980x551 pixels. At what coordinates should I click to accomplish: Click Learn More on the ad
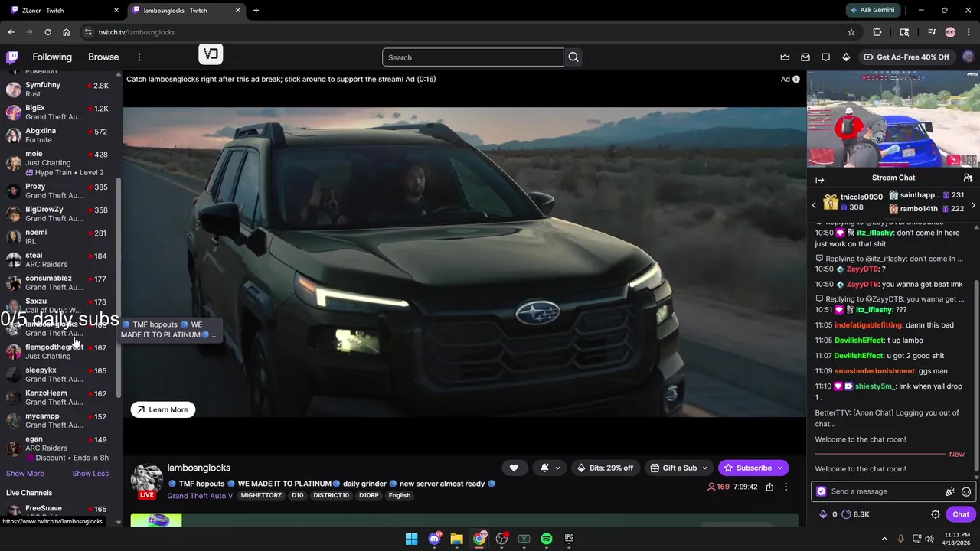tap(163, 409)
